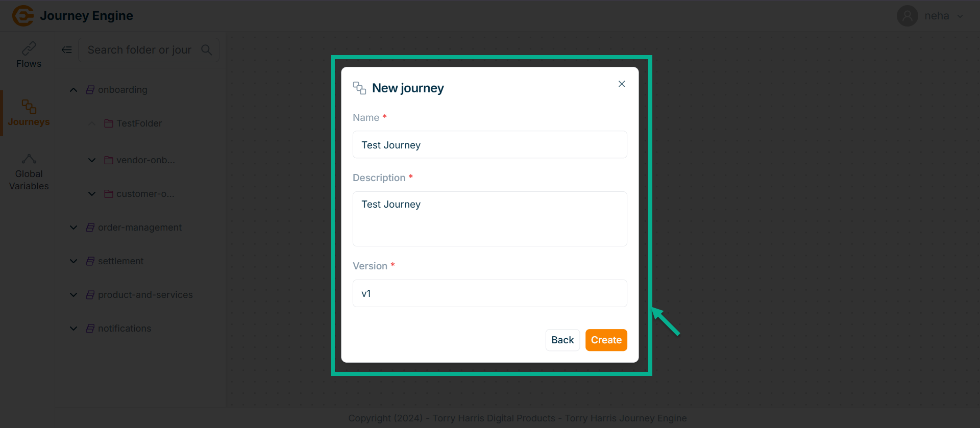Close the New journey dialog
The width and height of the screenshot is (980, 428).
pyautogui.click(x=622, y=84)
